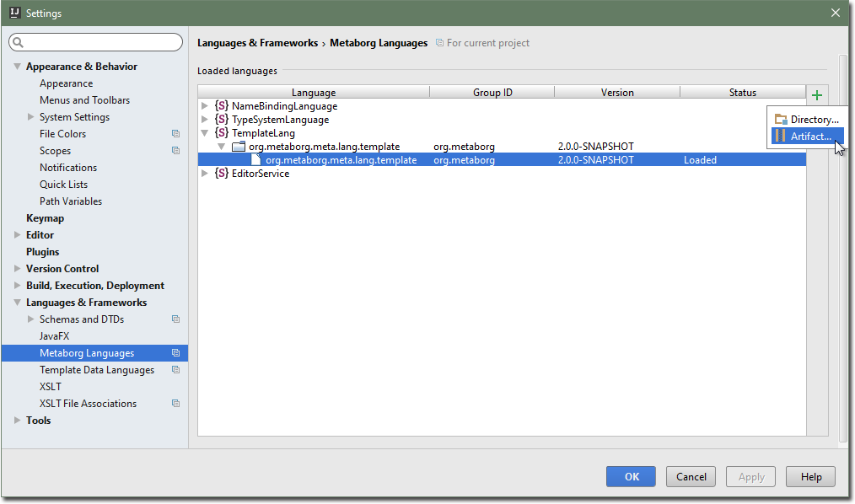Screen dimensions: 855x504
Task: Choose Directory... from the add popup
Action: [808, 120]
